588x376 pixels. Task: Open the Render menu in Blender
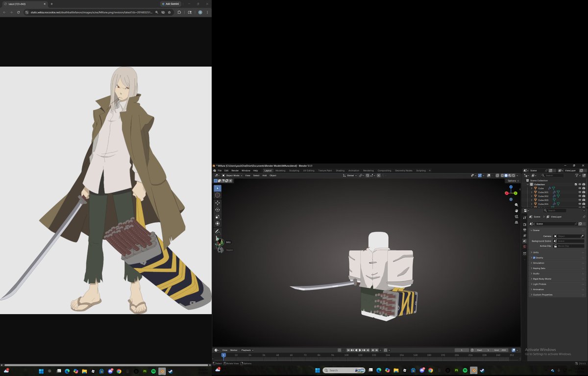tap(235, 170)
